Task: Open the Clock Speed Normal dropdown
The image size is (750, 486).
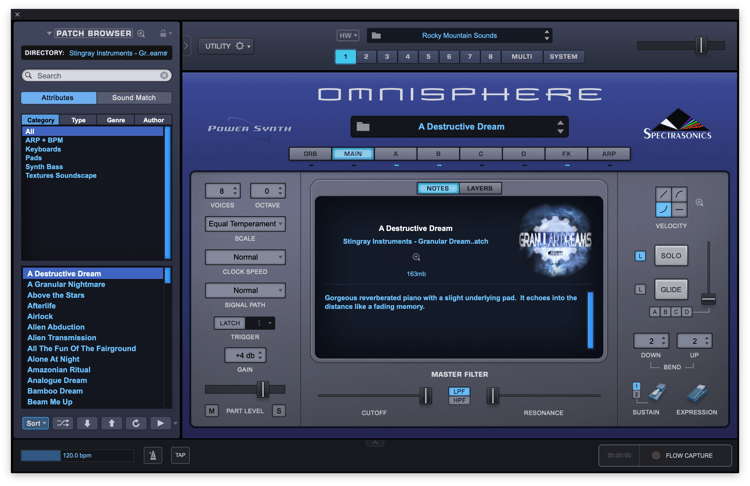Action: coord(245,257)
